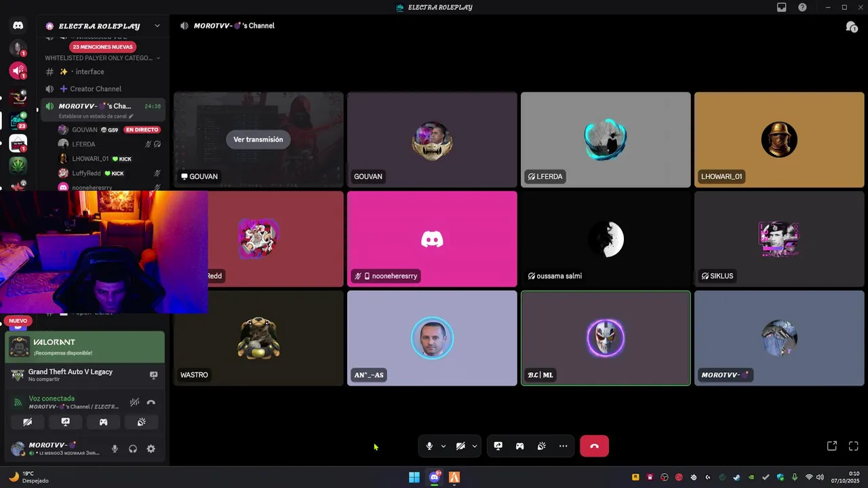Viewport: 868px width, 488px height.
Task: Open weather widget showing 19°C
Action: click(x=28, y=477)
